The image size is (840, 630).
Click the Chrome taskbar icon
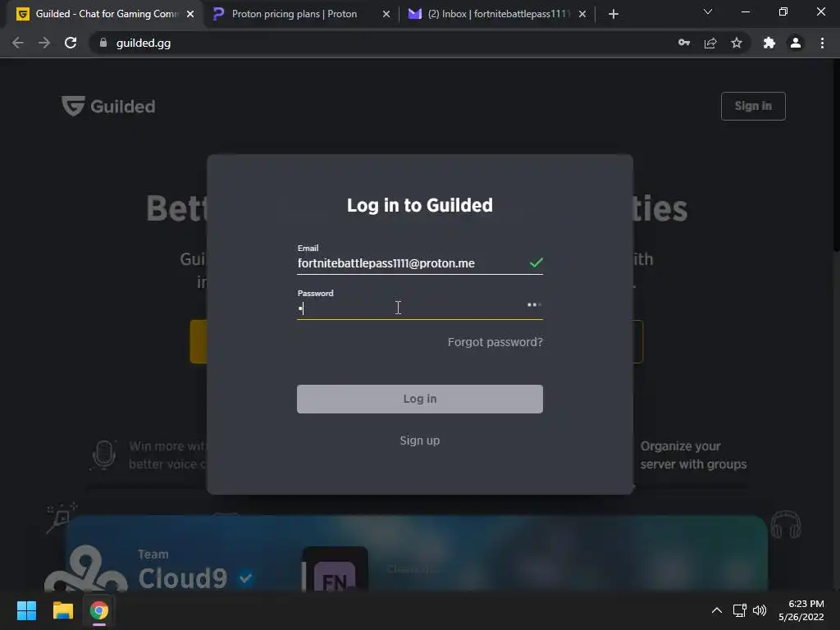pyautogui.click(x=98, y=610)
